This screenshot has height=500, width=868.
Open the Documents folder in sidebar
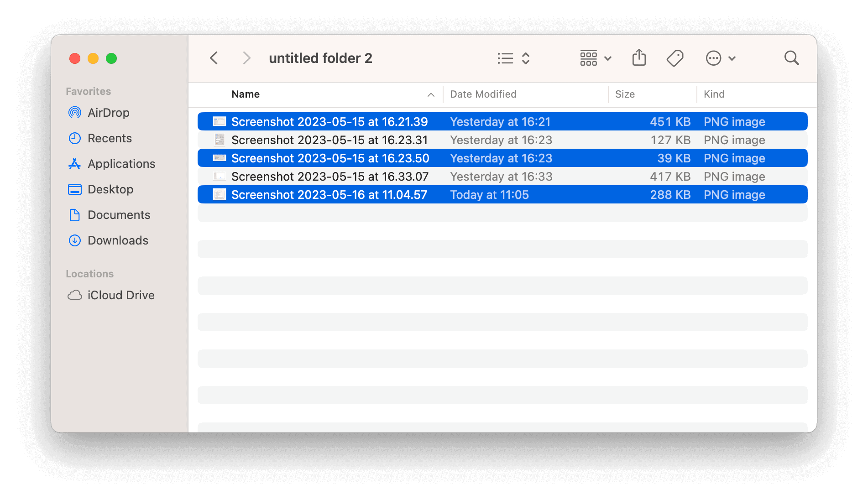pyautogui.click(x=119, y=214)
